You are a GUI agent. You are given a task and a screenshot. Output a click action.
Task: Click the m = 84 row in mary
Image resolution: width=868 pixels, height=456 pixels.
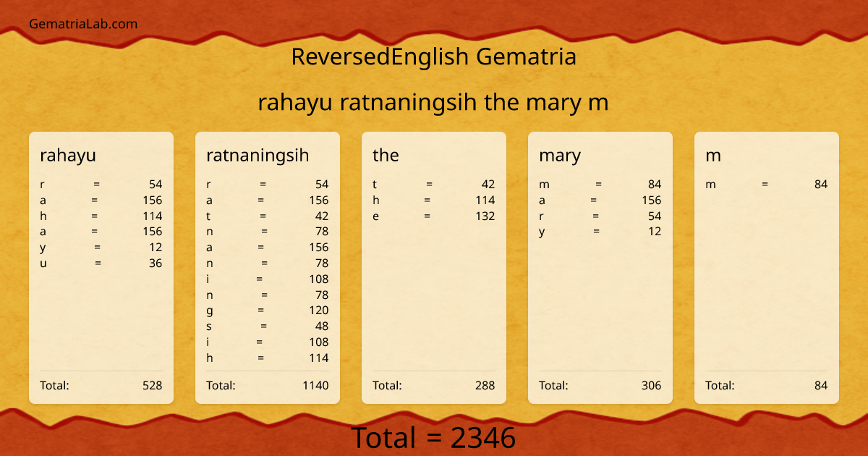tap(600, 184)
